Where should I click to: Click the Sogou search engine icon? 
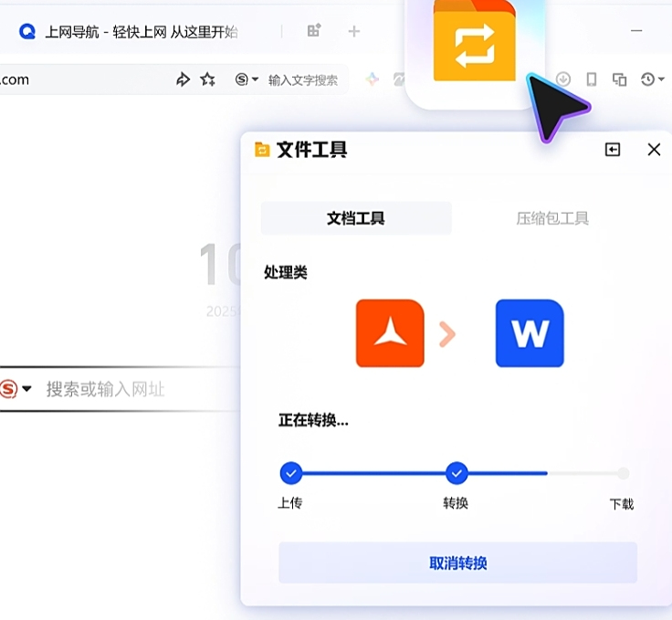point(242,79)
